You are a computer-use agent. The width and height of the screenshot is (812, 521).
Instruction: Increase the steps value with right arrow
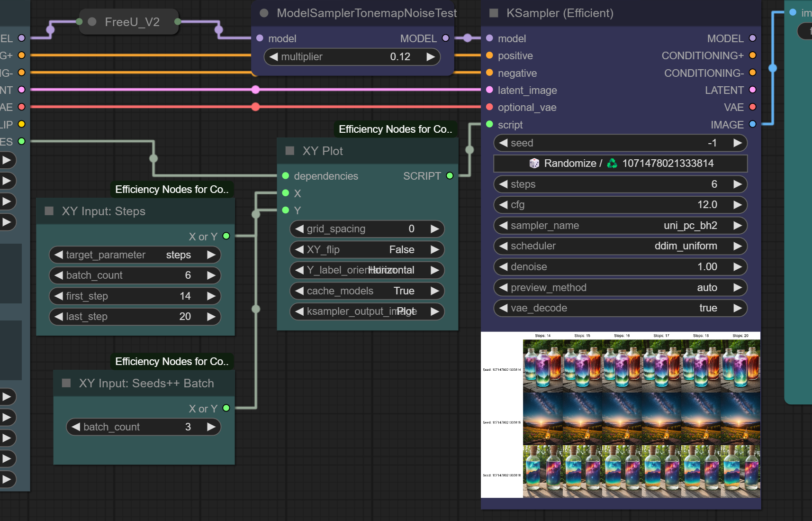(x=737, y=184)
